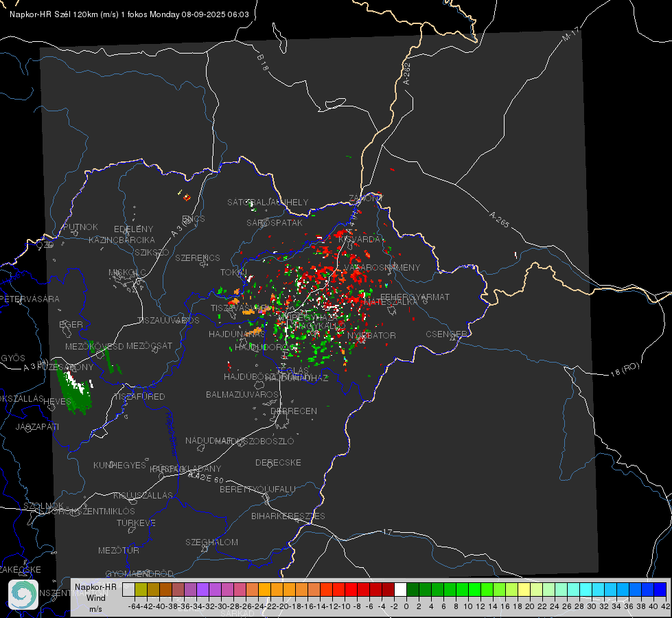Click the SZERENCS town label

198,257
